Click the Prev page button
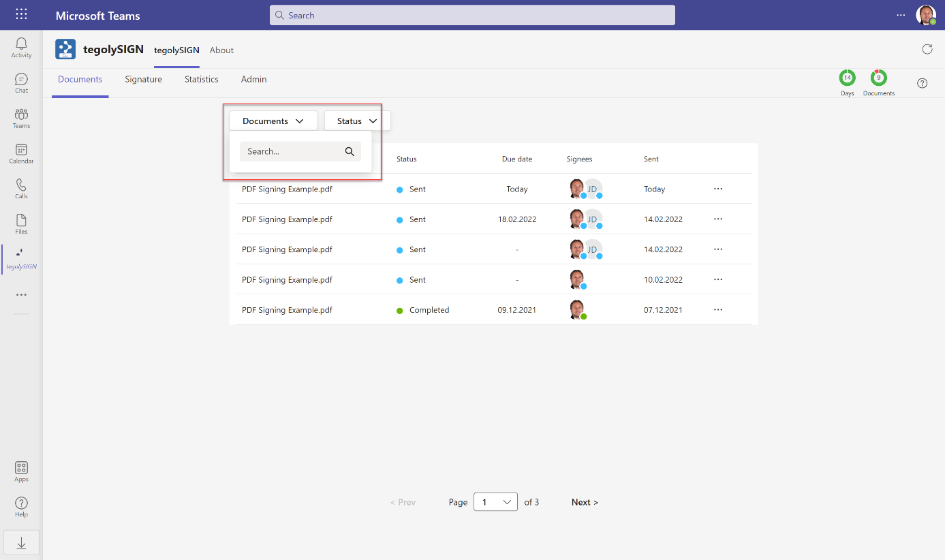 click(x=403, y=502)
